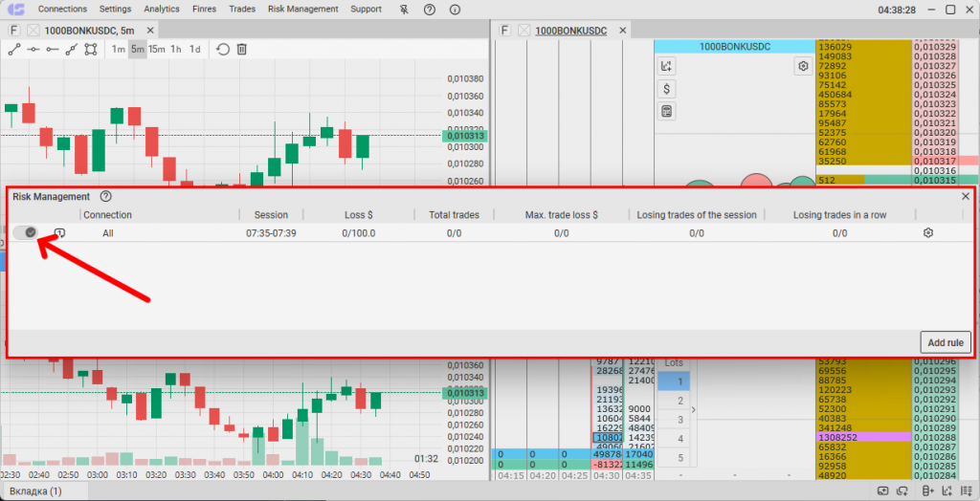Viewport: 980px width, 501px height.
Task: Select the rectangle drawing tool
Action: click(x=91, y=50)
